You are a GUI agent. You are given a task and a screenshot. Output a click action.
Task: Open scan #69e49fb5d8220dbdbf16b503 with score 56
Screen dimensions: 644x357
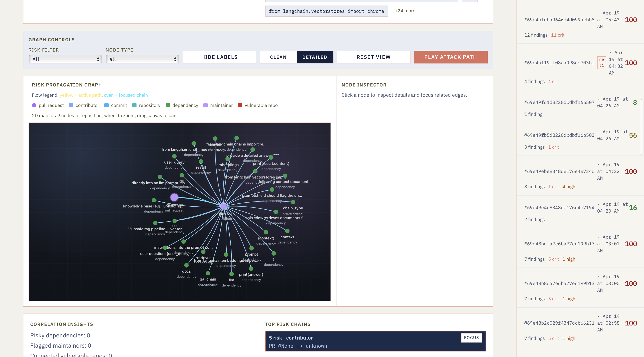559,135
